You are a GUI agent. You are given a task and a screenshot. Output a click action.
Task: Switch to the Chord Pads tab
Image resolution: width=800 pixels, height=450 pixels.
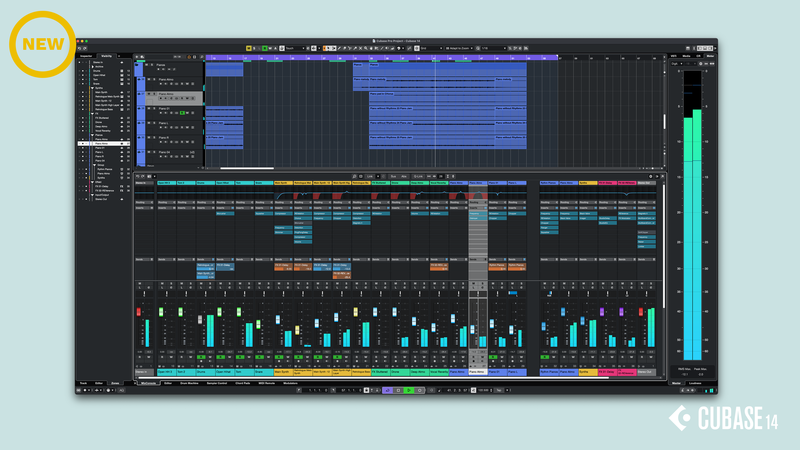(x=241, y=383)
